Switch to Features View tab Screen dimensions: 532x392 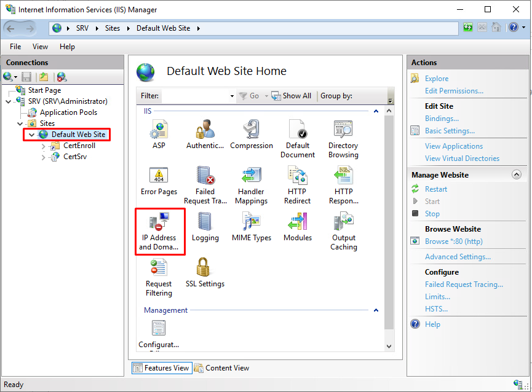tap(162, 368)
